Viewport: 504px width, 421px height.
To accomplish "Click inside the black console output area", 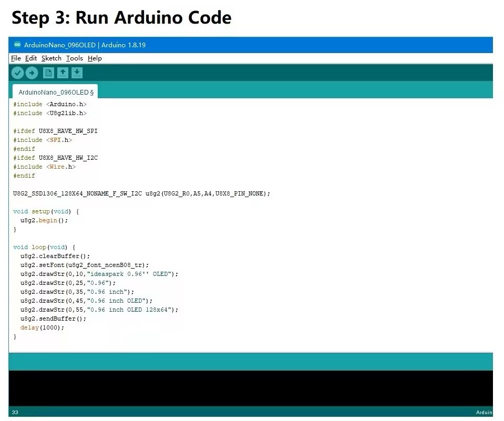I will pos(251,388).
